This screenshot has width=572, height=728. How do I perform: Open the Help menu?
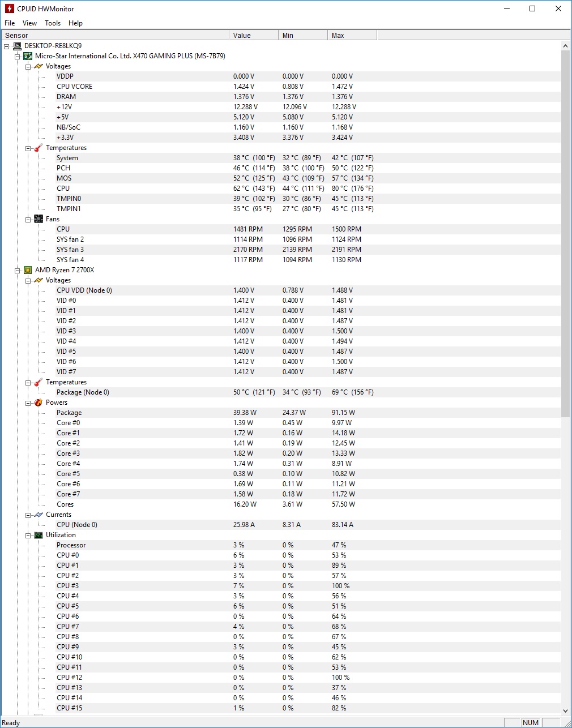75,23
